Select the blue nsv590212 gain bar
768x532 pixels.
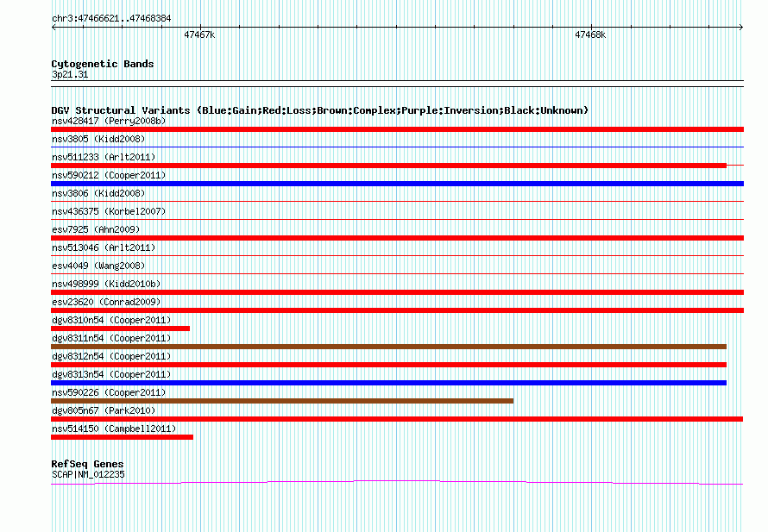coord(397,184)
